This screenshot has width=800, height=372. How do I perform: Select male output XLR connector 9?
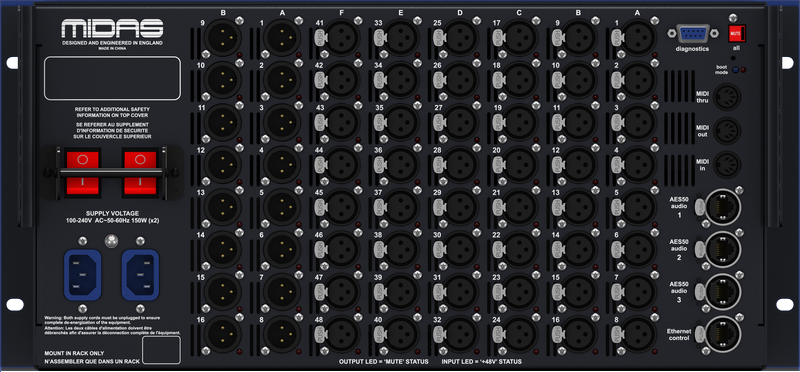pyautogui.click(x=223, y=38)
